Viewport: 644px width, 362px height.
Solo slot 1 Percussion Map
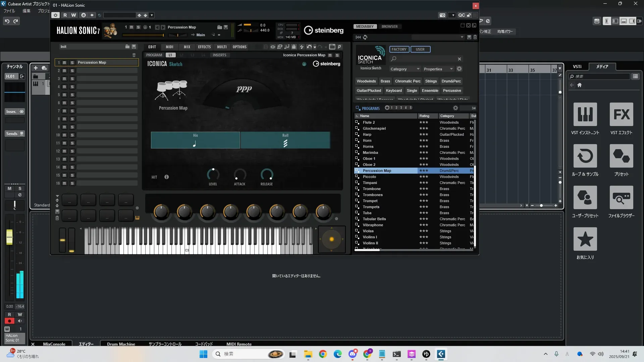(72, 63)
